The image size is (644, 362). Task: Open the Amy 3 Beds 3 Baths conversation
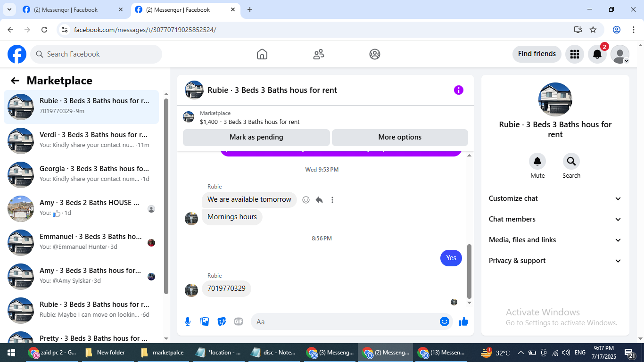pos(82,277)
